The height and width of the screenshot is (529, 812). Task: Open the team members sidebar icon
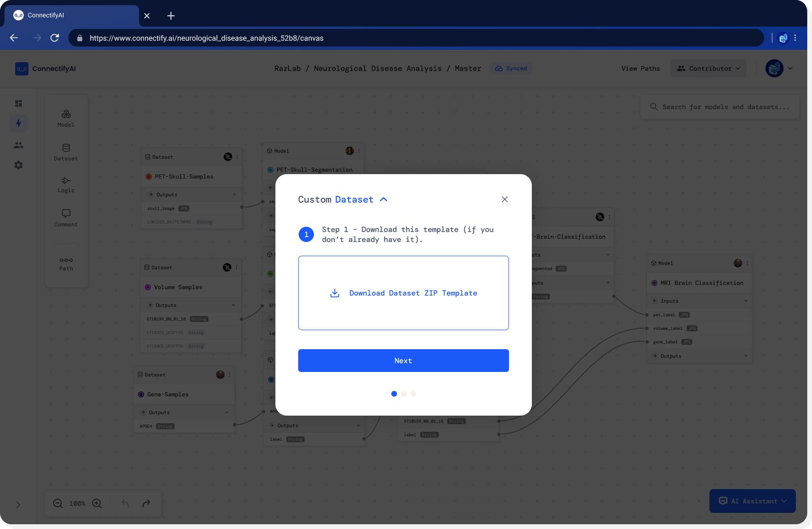[19, 145]
